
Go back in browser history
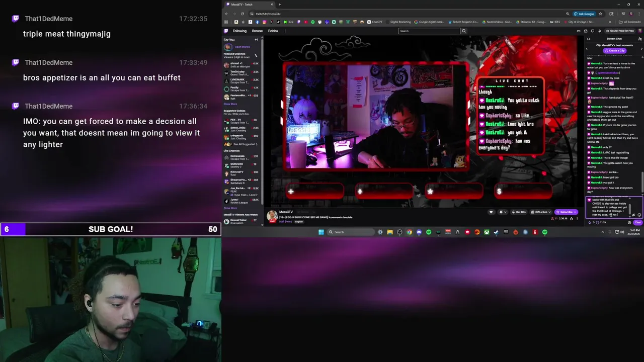pyautogui.click(x=226, y=14)
